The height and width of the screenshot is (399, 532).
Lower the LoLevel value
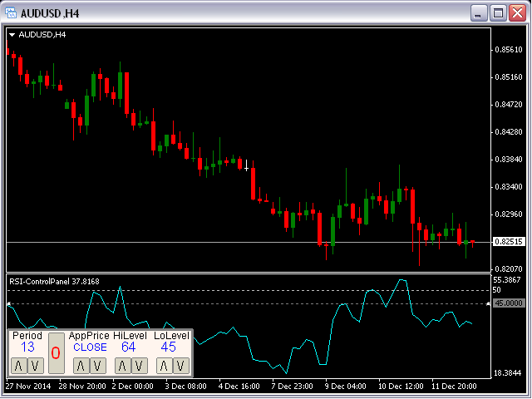click(180, 365)
